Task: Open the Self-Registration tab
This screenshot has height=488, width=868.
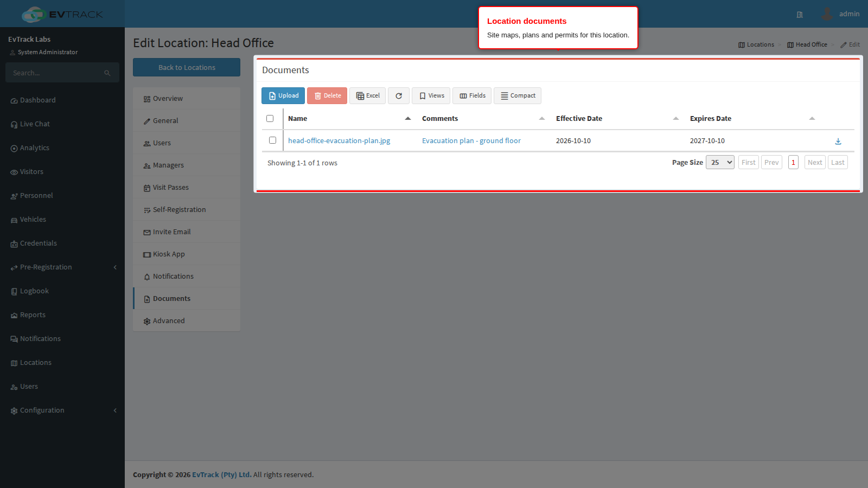Action: point(187,210)
